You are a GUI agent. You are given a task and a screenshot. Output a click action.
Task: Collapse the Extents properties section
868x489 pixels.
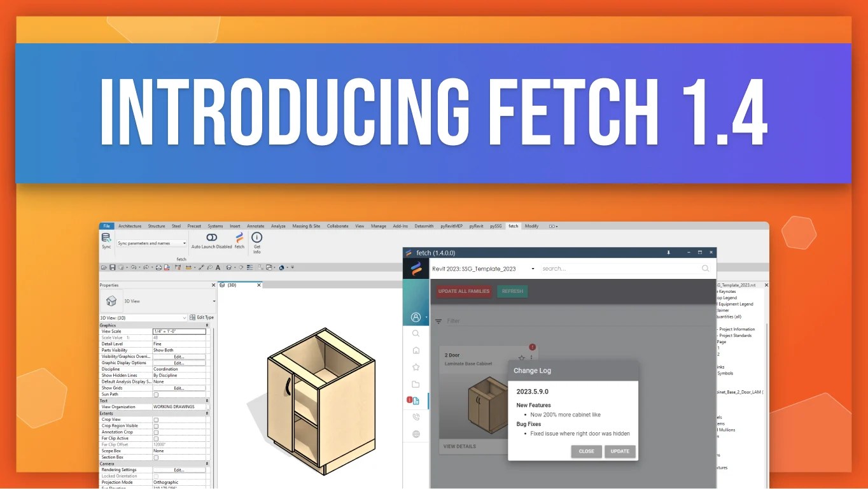pyautogui.click(x=207, y=413)
